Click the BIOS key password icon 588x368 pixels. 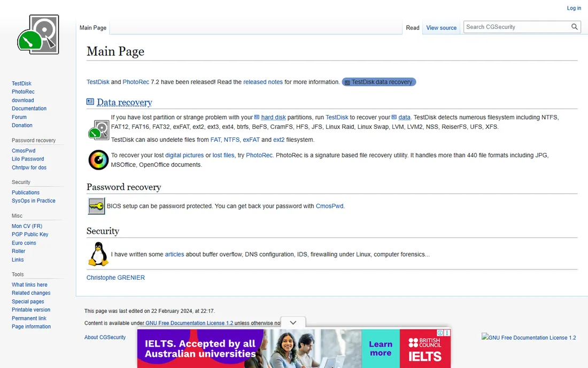pyautogui.click(x=96, y=206)
